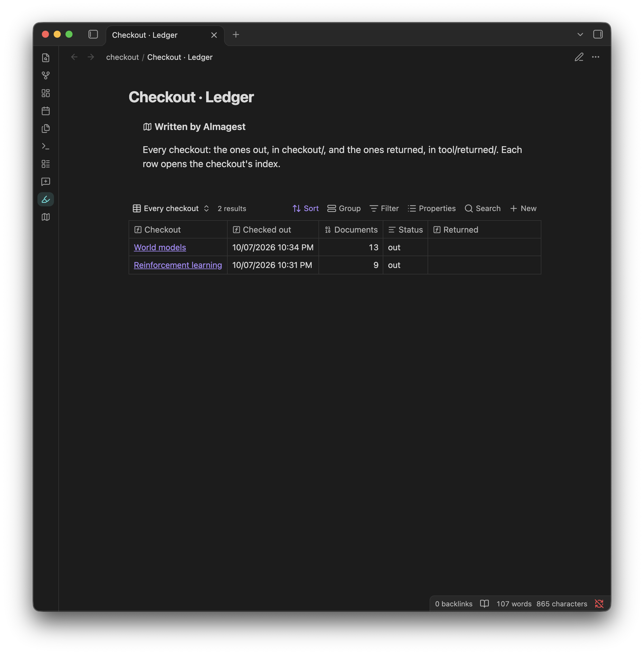Click the Checkout column header
Viewport: 644px width, 655px height.
178,230
